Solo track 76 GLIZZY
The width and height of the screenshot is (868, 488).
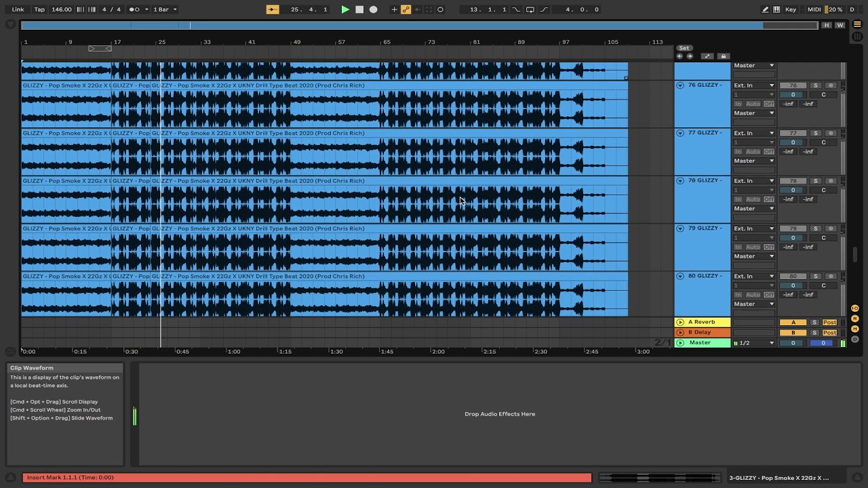(x=815, y=85)
